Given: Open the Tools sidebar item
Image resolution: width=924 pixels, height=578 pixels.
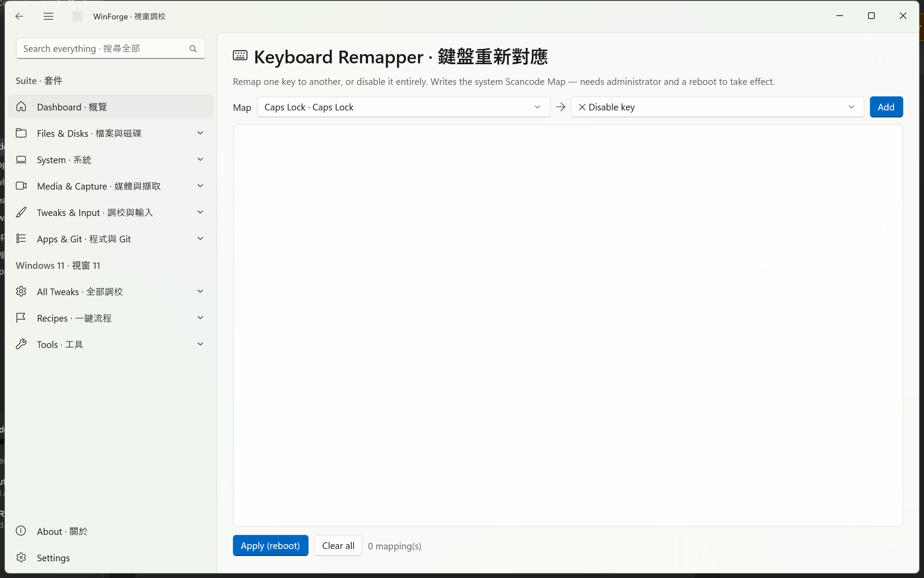Looking at the screenshot, I should 110,344.
